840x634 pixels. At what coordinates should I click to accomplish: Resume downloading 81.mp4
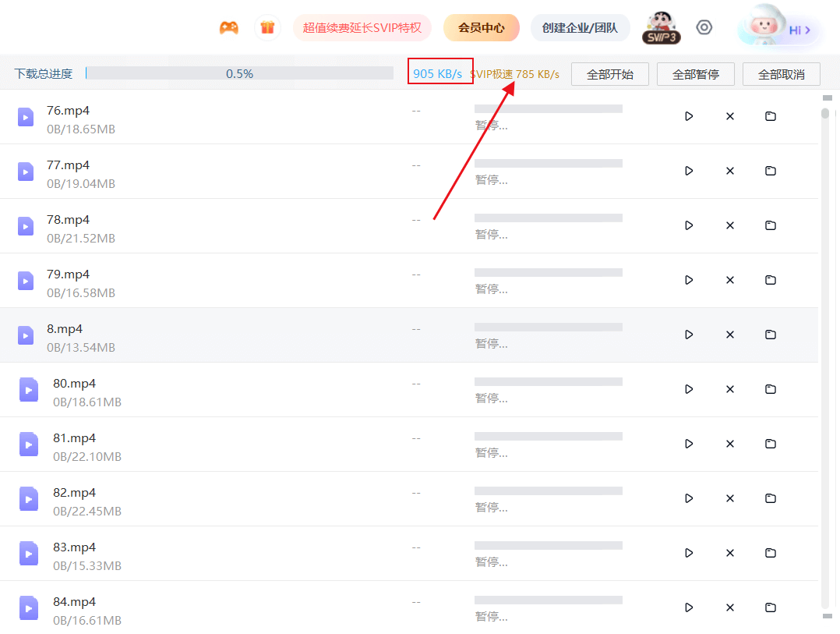tap(688, 443)
